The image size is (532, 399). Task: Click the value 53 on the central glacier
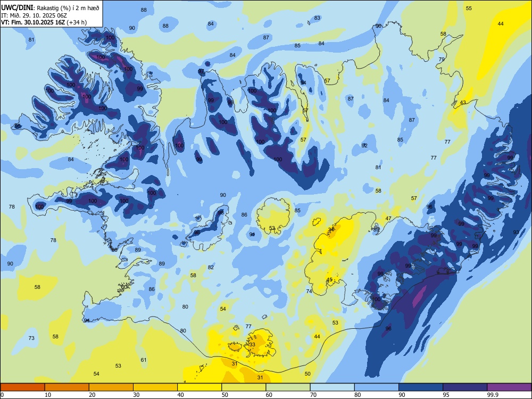pos(272,228)
